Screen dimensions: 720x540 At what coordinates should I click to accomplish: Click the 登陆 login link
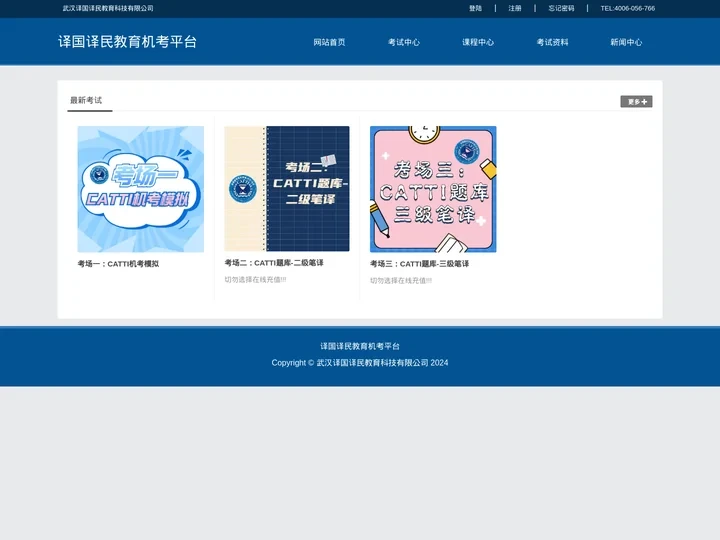pos(475,8)
